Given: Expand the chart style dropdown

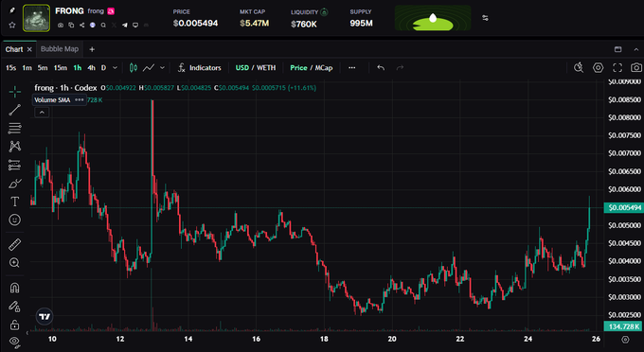Looking at the screenshot, I should 162,68.
